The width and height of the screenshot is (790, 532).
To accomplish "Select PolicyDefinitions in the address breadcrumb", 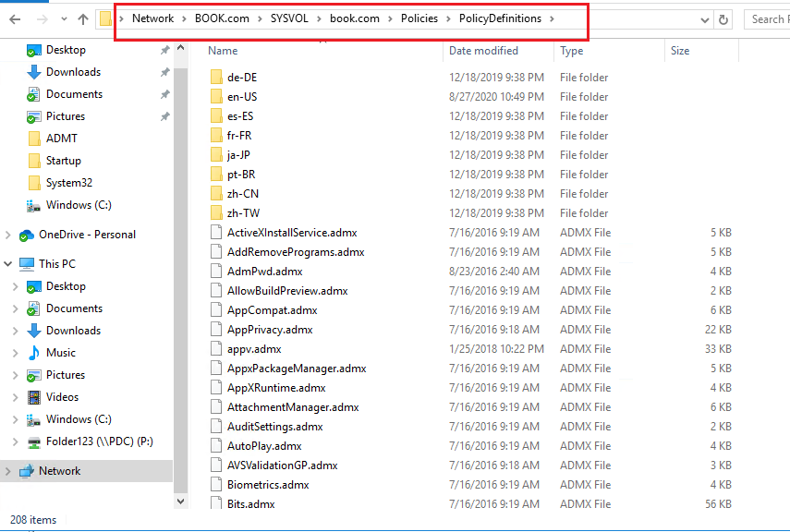I will [x=500, y=18].
